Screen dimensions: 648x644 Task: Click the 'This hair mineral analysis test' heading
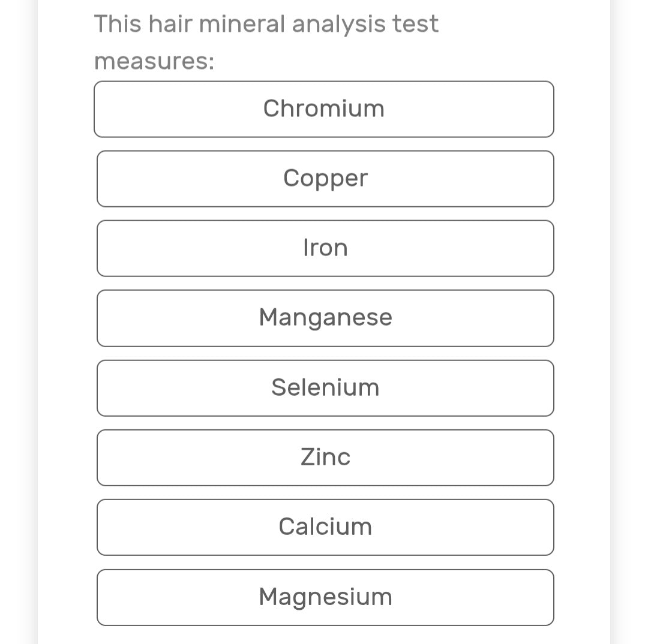click(266, 24)
